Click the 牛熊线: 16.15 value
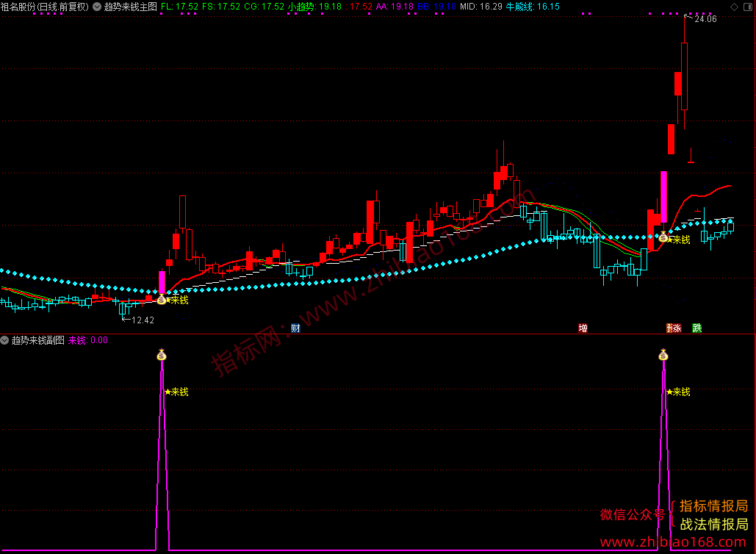 coord(533,7)
